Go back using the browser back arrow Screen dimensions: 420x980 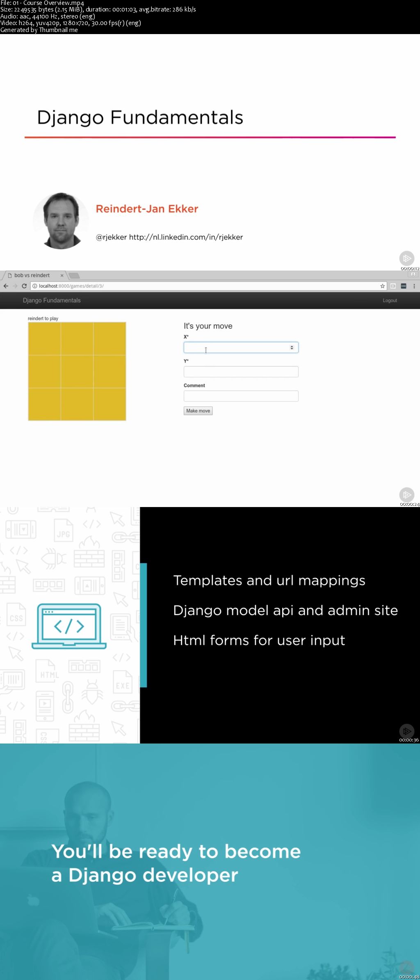click(6, 286)
